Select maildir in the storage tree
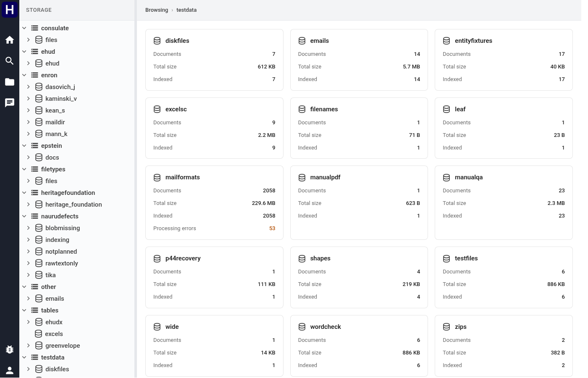Viewport: 588px width, 378px height. pyautogui.click(x=55, y=122)
